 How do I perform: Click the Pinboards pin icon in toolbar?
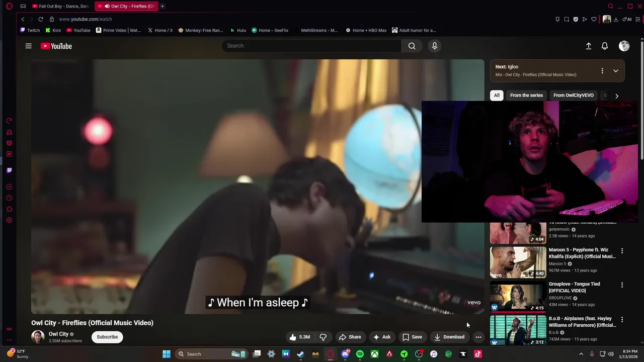pos(557,19)
